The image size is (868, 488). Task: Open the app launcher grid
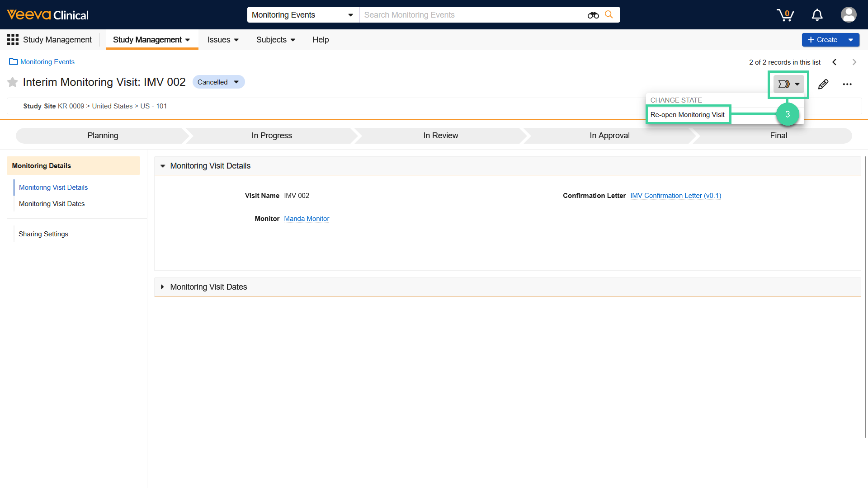point(13,39)
